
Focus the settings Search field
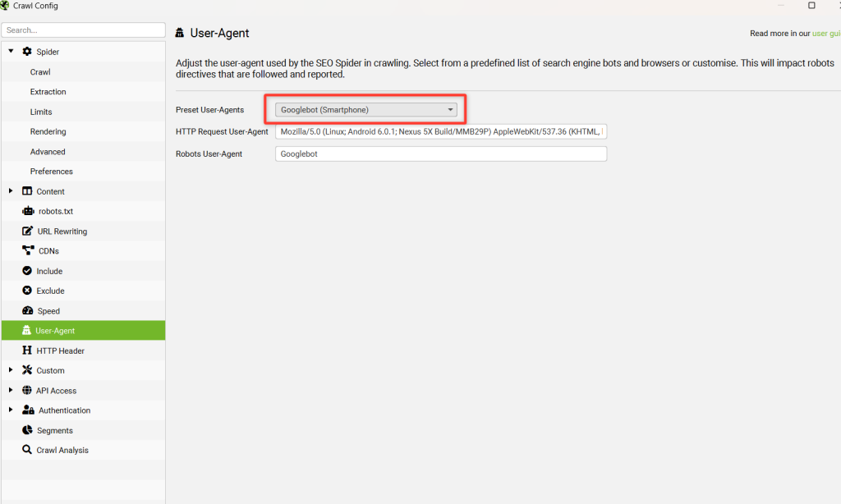(x=83, y=30)
